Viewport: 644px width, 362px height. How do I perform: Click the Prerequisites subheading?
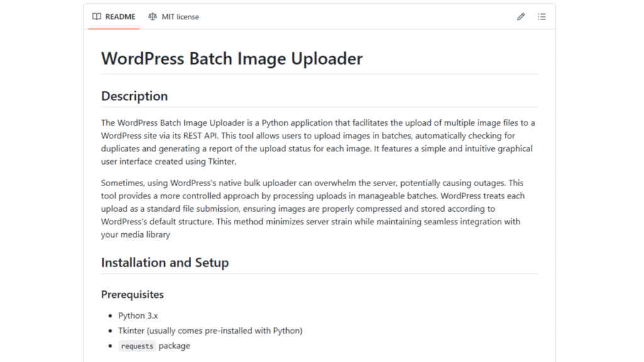(132, 295)
